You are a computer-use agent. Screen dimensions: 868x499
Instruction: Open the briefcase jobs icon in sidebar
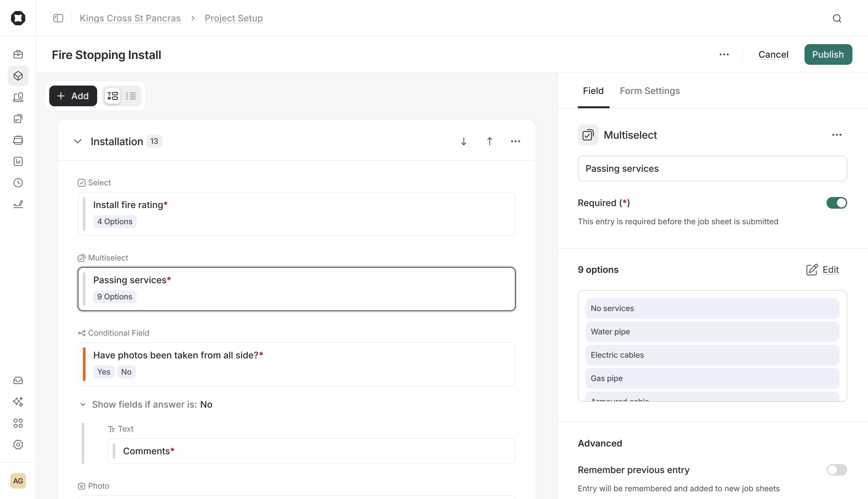coord(18,54)
